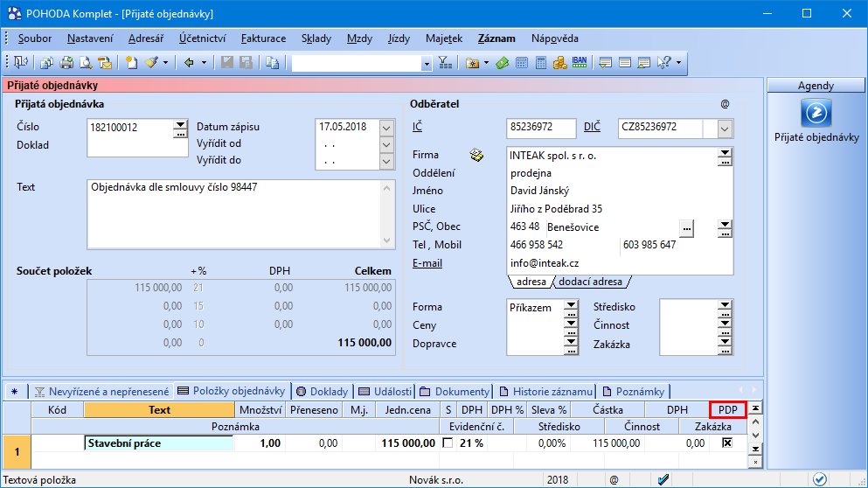Viewport: 868px width, 488px height.
Task: Expand the green back arrow dropdown
Action: 204,63
